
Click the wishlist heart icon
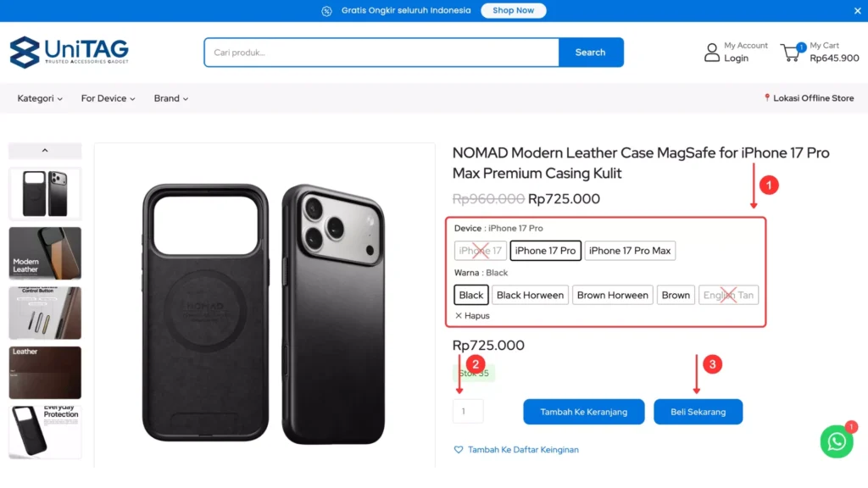coord(459,450)
